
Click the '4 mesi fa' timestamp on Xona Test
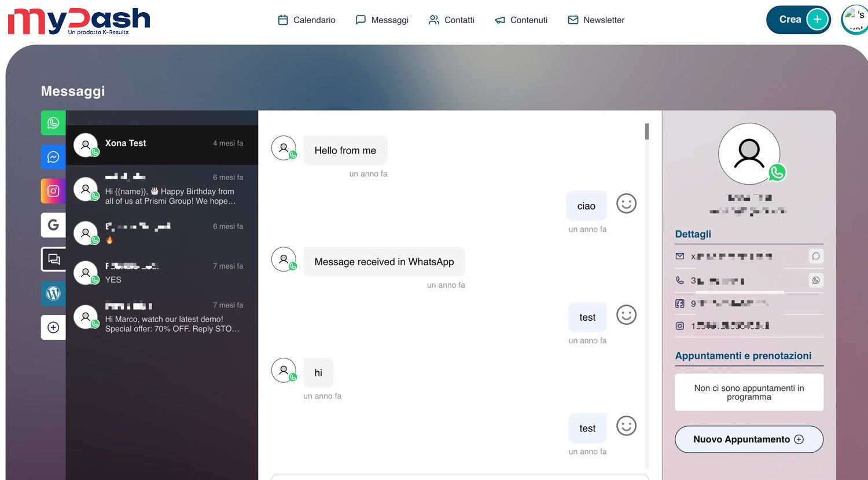(x=228, y=143)
